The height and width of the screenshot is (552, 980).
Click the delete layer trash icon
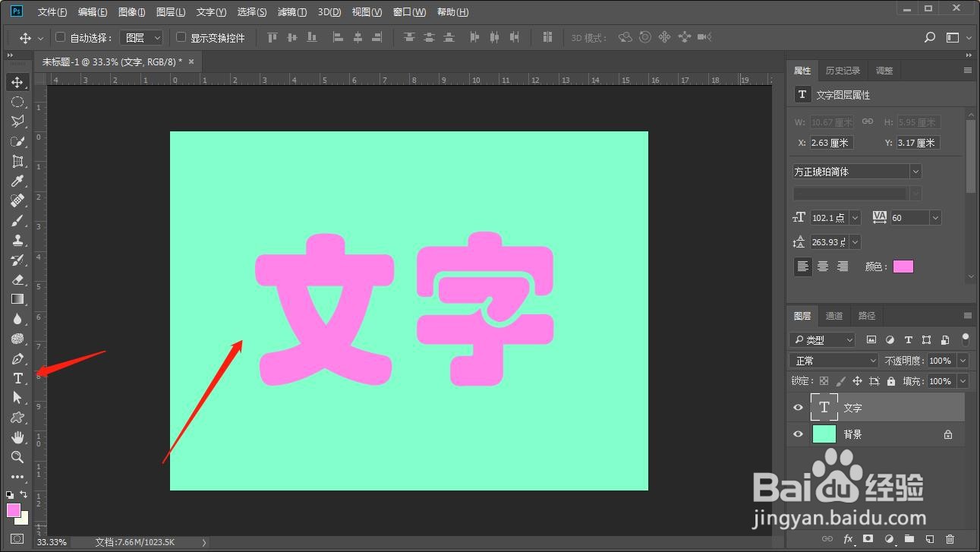(x=950, y=539)
